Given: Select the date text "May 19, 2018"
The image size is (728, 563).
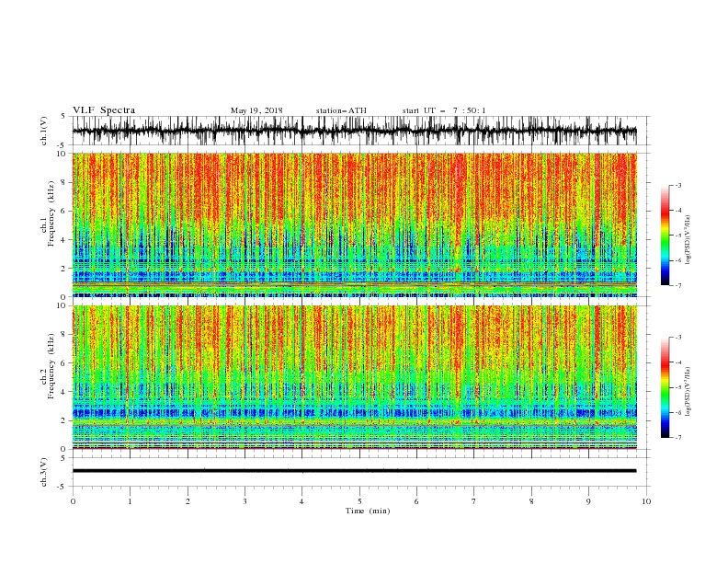Looking at the screenshot, I should (256, 110).
